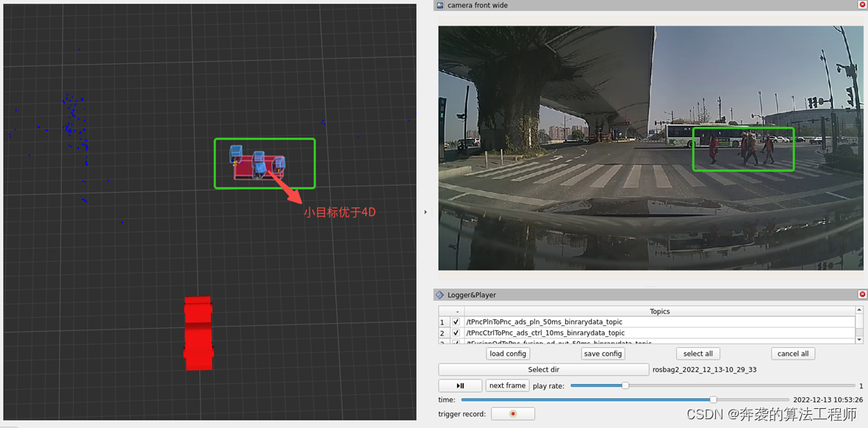This screenshot has height=428, width=868.
Task: Click the Topics column header
Action: (x=660, y=311)
